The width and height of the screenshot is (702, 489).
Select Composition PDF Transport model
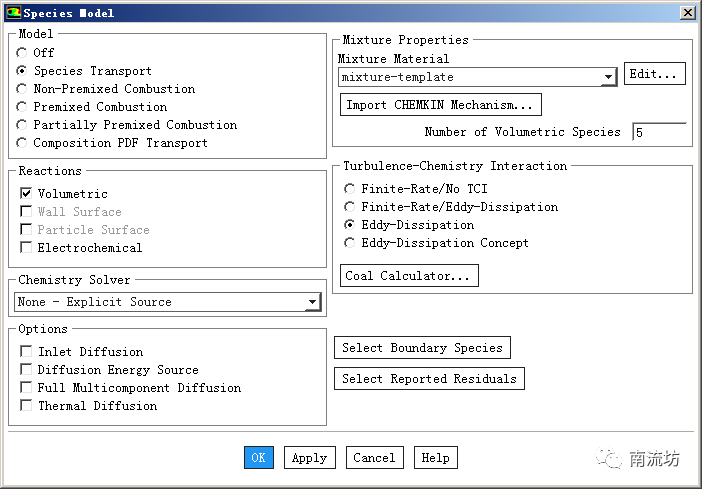23,143
